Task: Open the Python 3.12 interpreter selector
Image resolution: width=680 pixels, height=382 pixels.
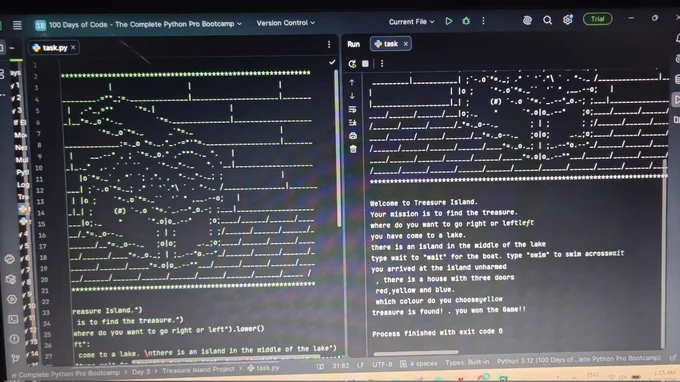Action: point(578,359)
